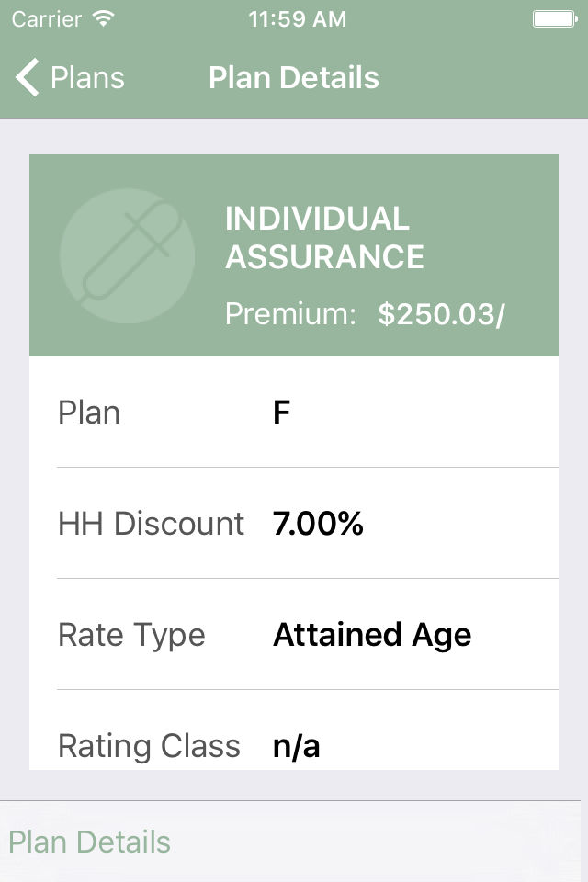
Task: Select the HH Discount label
Action: pos(151,524)
